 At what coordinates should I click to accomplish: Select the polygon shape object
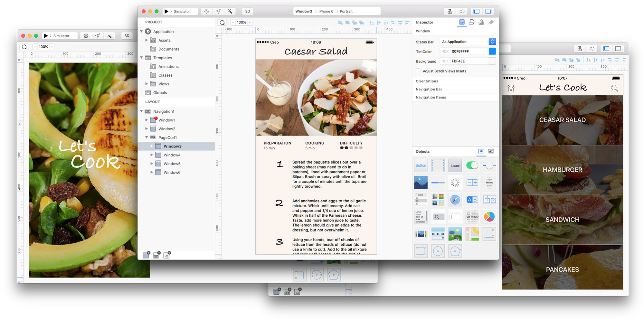455,251
